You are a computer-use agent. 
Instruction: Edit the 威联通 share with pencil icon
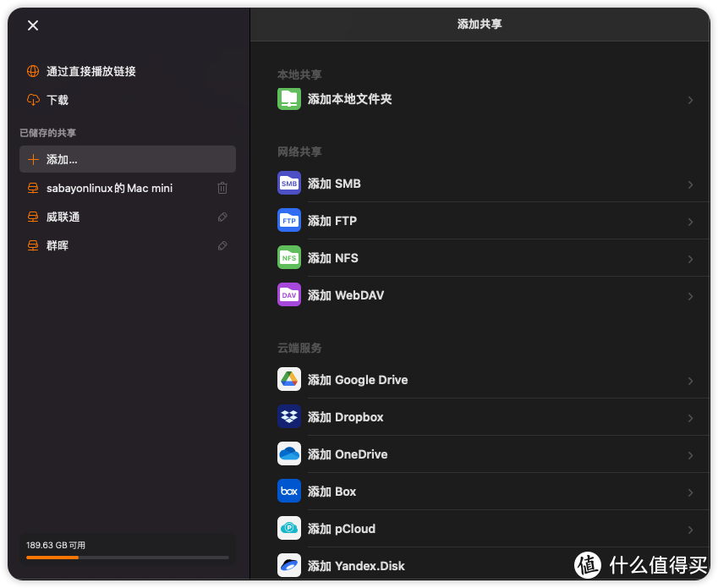pos(222,217)
